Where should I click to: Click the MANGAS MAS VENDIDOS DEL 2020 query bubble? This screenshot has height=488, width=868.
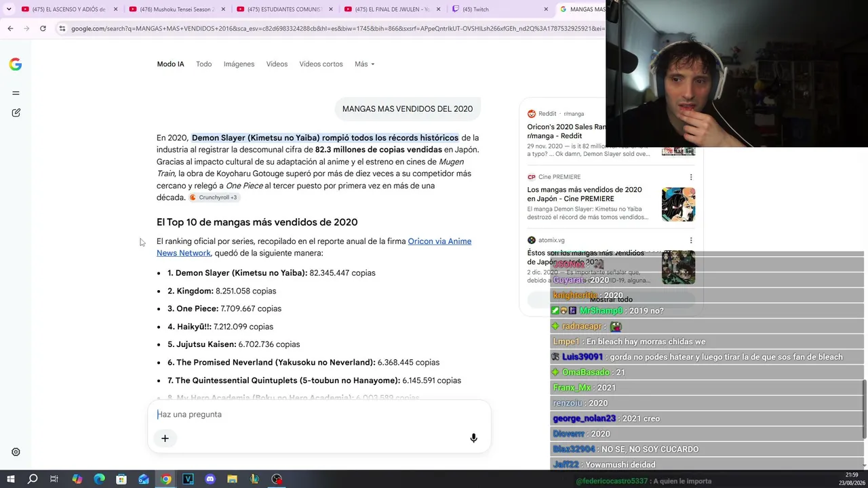(x=408, y=109)
